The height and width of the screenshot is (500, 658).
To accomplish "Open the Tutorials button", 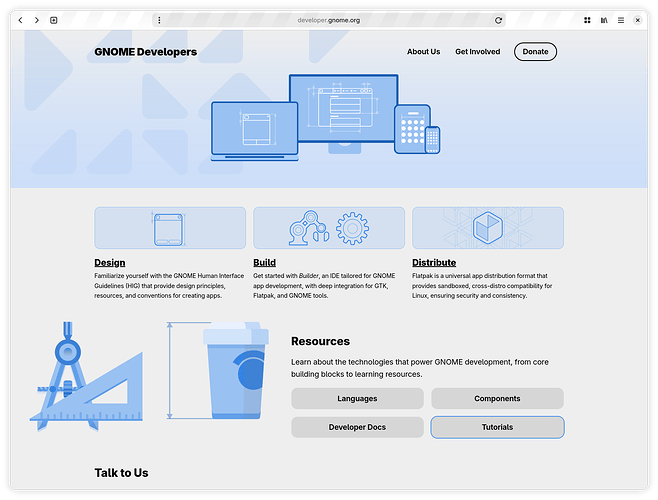I will click(x=497, y=427).
